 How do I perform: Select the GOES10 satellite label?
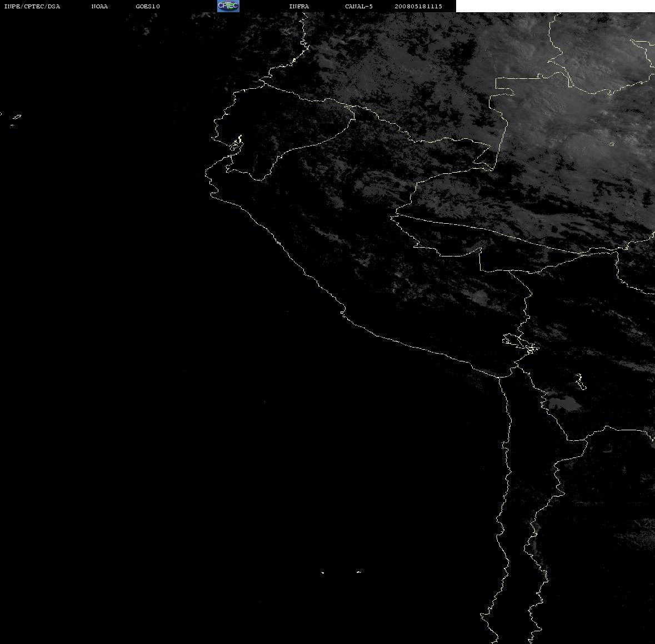tap(148, 6)
